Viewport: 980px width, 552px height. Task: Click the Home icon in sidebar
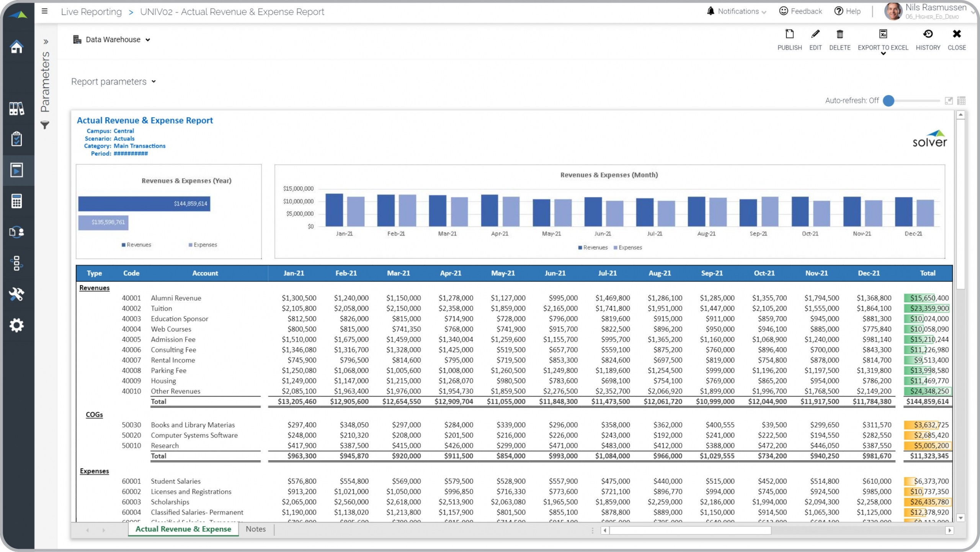(x=16, y=47)
